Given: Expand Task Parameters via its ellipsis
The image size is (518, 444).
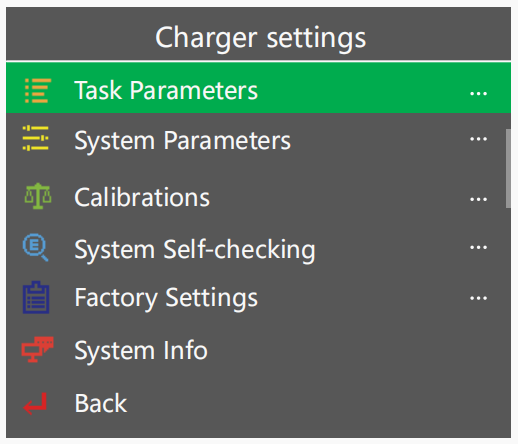Looking at the screenshot, I should 478,94.
